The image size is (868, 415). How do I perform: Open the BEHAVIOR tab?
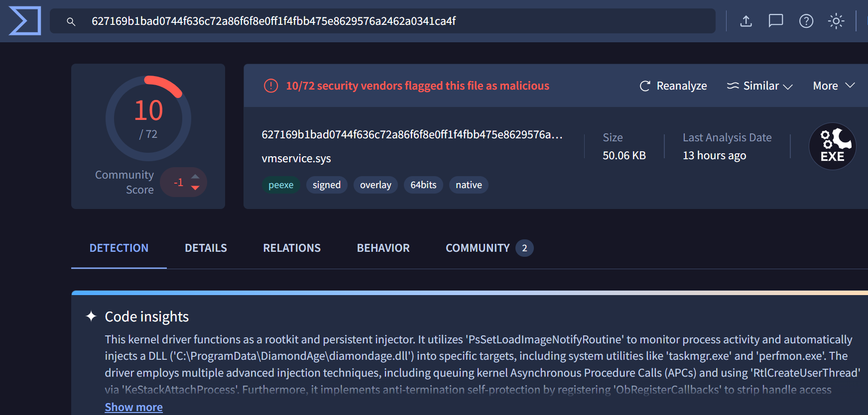(383, 248)
